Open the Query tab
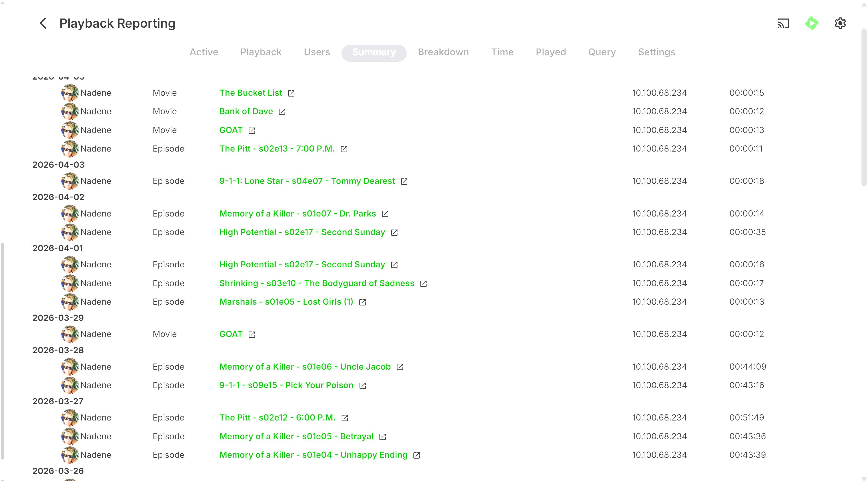Screen dimensions: 868x481 pos(602,52)
